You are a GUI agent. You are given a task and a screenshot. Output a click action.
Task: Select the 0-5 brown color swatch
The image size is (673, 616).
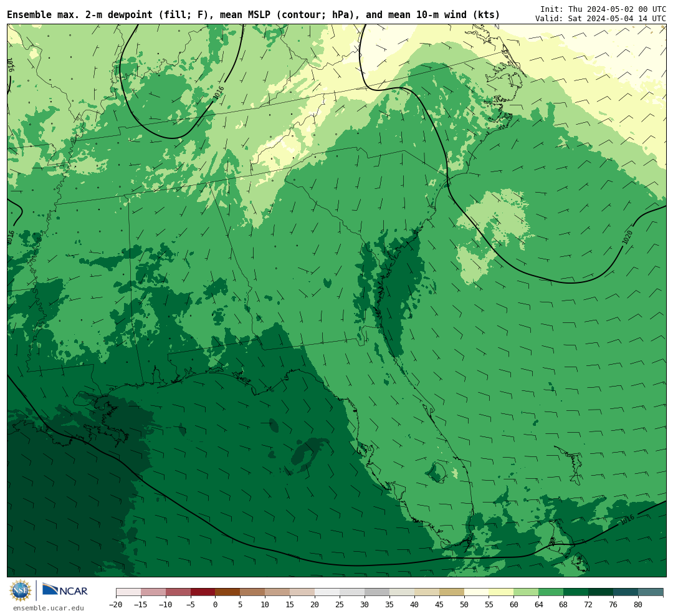point(227,592)
